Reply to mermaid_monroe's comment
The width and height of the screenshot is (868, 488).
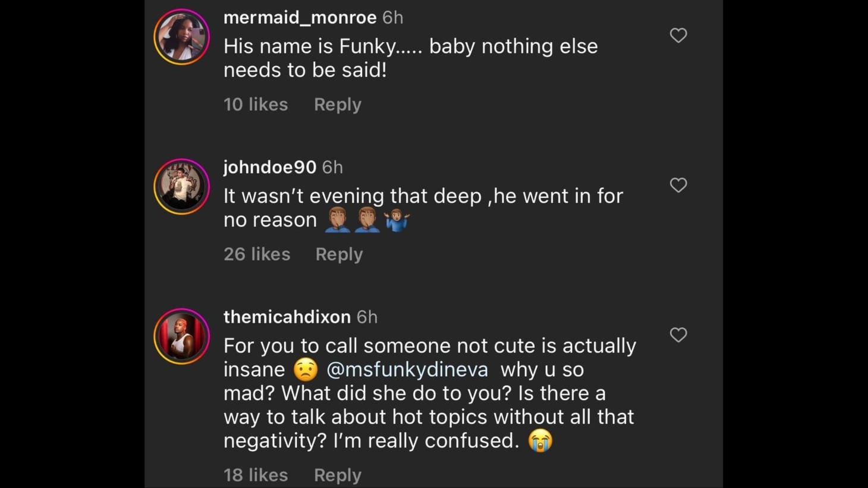click(x=337, y=104)
